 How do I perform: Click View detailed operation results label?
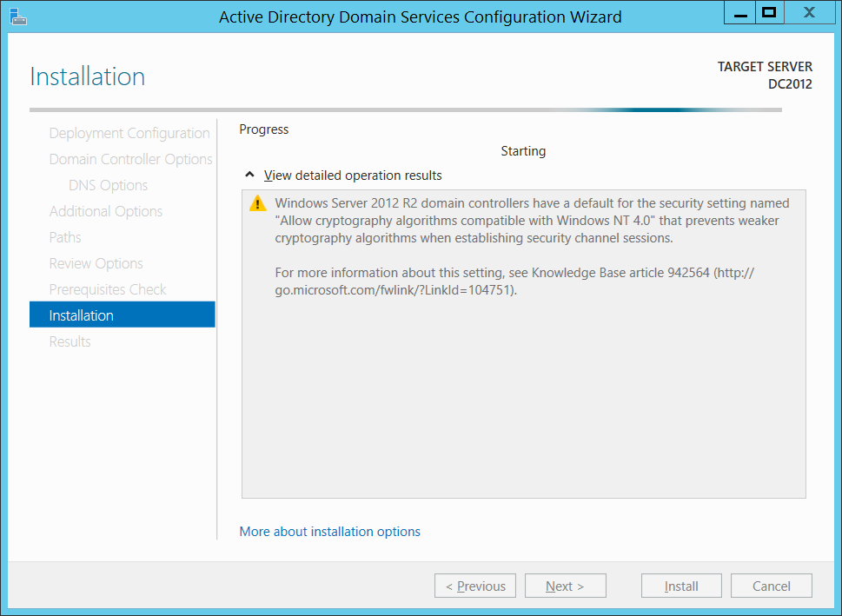click(353, 176)
